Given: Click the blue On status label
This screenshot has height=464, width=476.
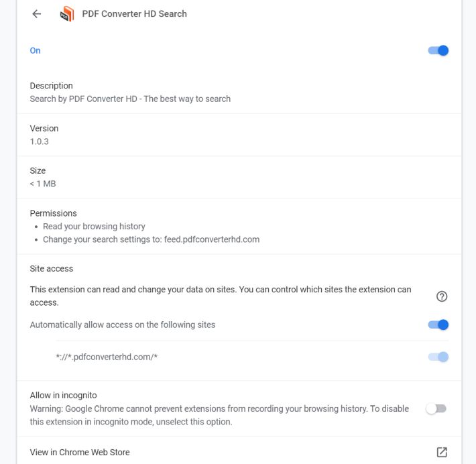Looking at the screenshot, I should (x=36, y=50).
